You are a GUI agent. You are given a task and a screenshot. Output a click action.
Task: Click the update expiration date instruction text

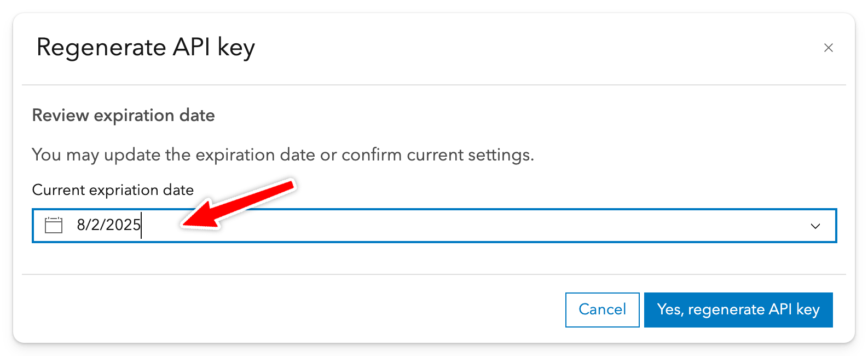tap(282, 155)
